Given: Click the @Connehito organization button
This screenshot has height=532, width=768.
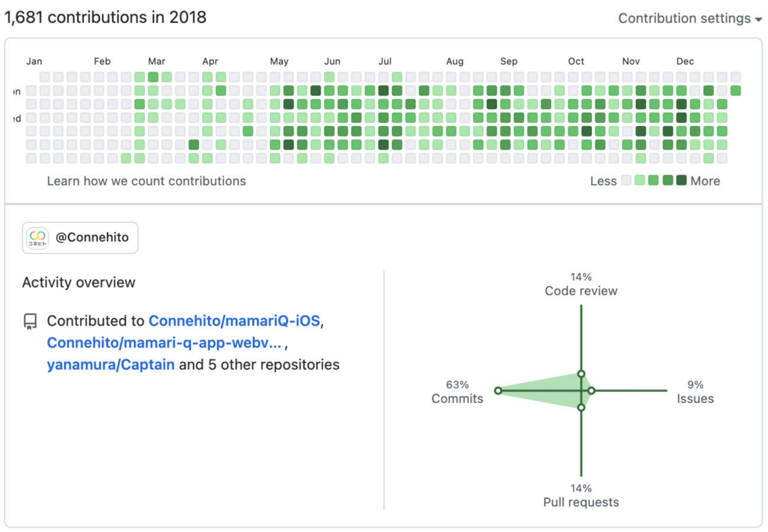Looking at the screenshot, I should 80,238.
